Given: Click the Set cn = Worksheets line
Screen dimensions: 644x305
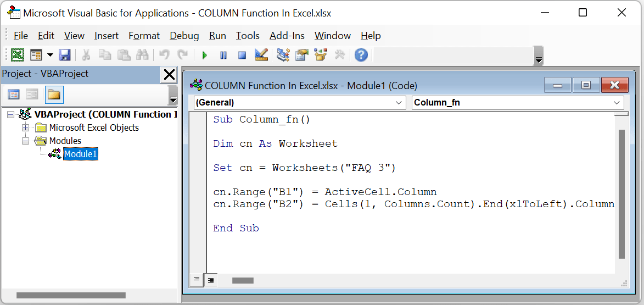Looking at the screenshot, I should tap(304, 168).
